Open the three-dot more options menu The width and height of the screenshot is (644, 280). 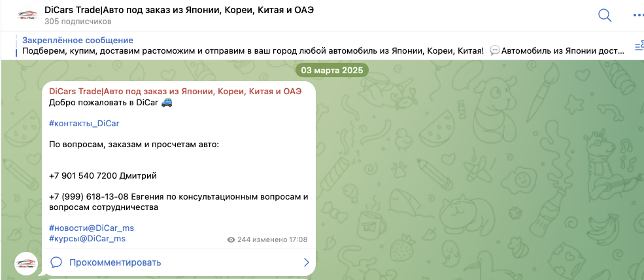[637, 15]
